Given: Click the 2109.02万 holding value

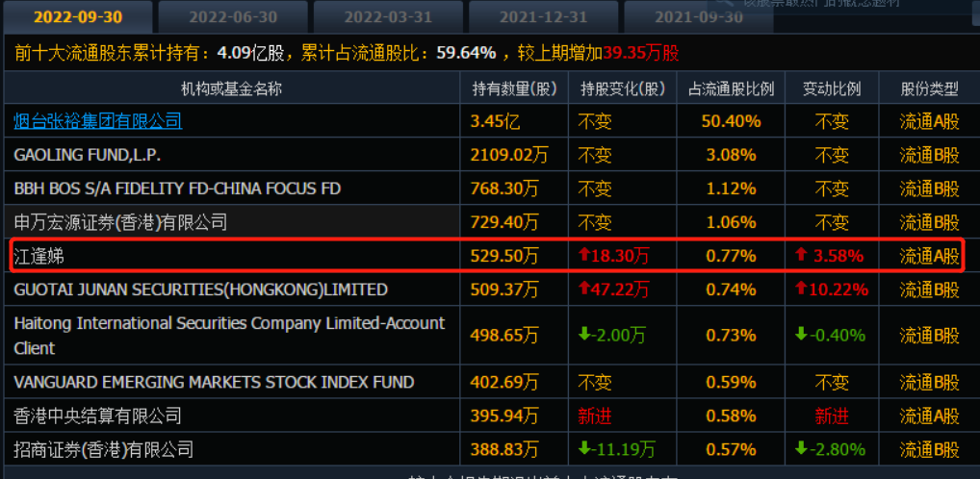Looking at the screenshot, I should pyautogui.click(x=508, y=155).
